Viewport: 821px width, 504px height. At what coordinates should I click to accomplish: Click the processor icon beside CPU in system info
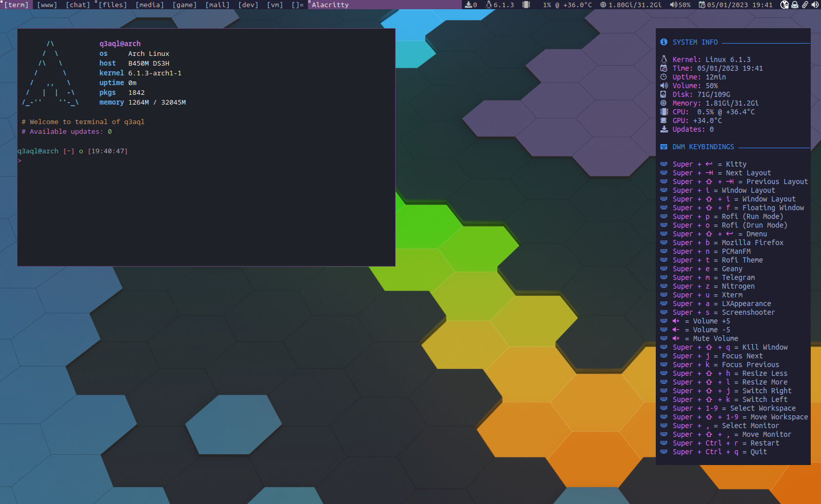point(664,112)
